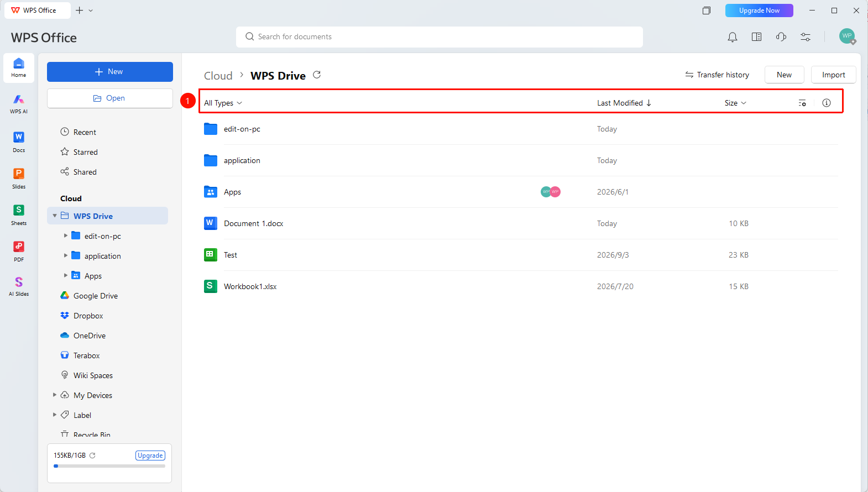Expand the Label node
The width and height of the screenshot is (868, 492).
[x=55, y=415]
